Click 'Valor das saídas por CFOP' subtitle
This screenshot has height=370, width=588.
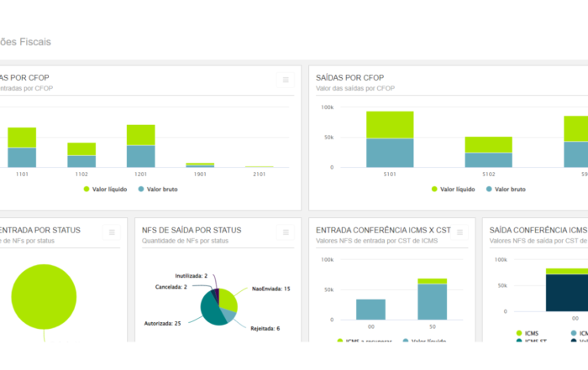[355, 88]
